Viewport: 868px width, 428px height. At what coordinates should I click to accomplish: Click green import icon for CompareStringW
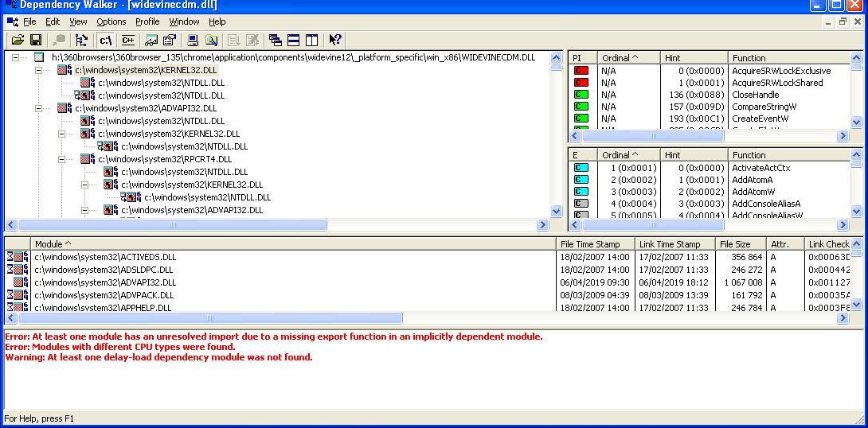[581, 107]
